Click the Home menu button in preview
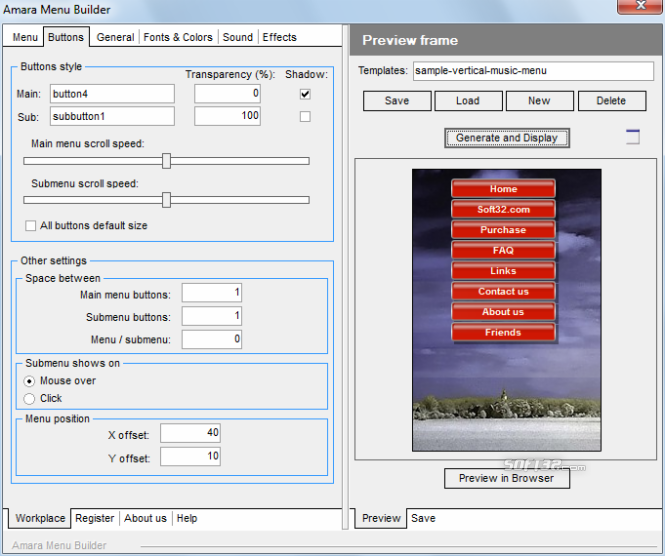 503,189
